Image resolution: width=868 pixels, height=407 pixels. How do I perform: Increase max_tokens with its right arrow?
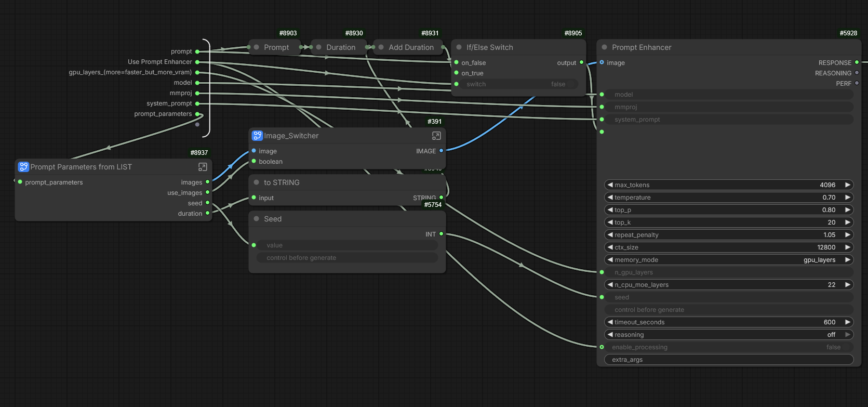pos(848,185)
